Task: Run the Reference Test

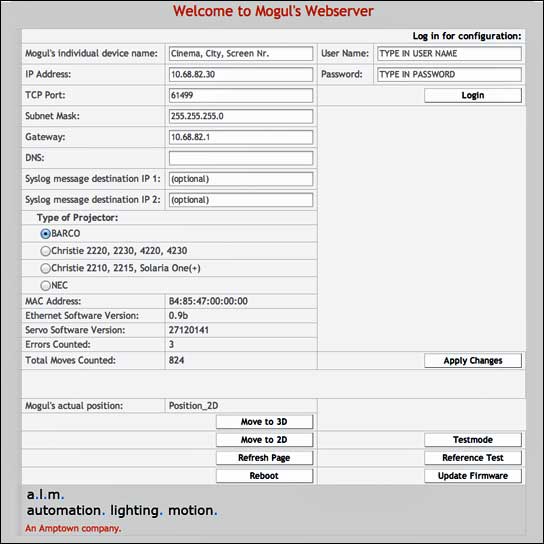Action: (x=473, y=458)
